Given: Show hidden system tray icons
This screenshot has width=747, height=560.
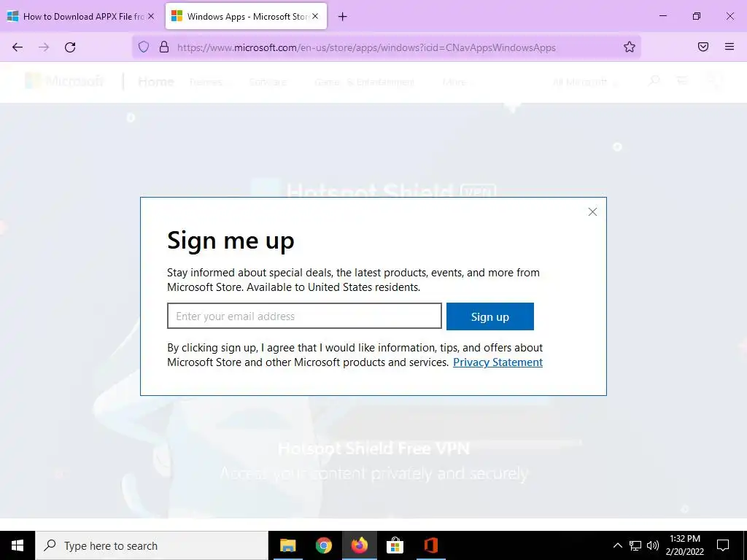Looking at the screenshot, I should (617, 545).
